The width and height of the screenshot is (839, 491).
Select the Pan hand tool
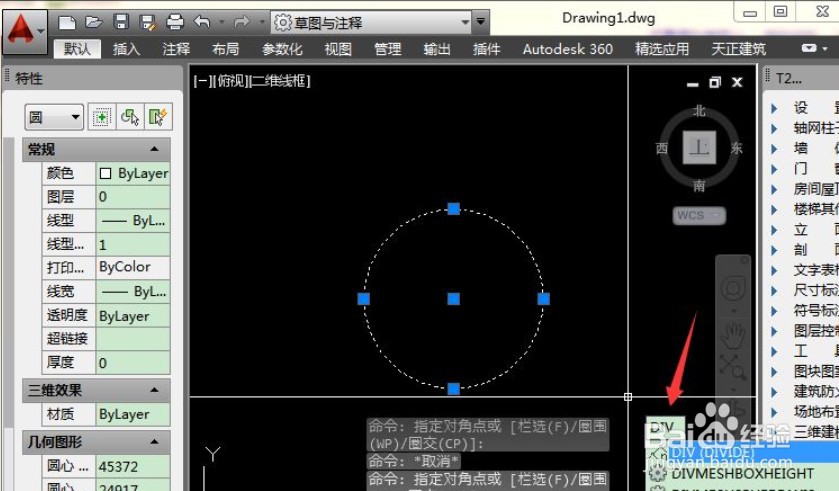[733, 335]
